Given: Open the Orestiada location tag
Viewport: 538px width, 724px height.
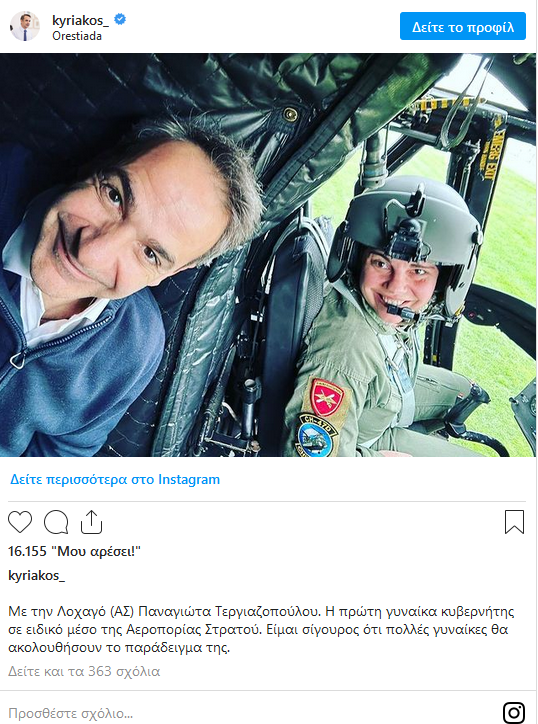Looking at the screenshot, I should point(77,36).
